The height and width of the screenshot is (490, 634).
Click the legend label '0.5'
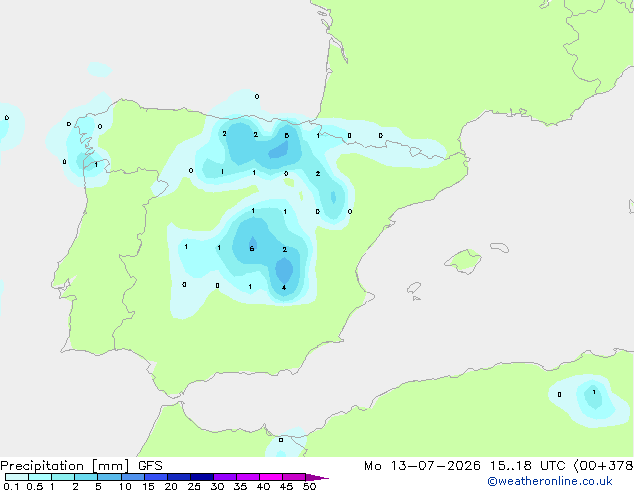[34, 486]
